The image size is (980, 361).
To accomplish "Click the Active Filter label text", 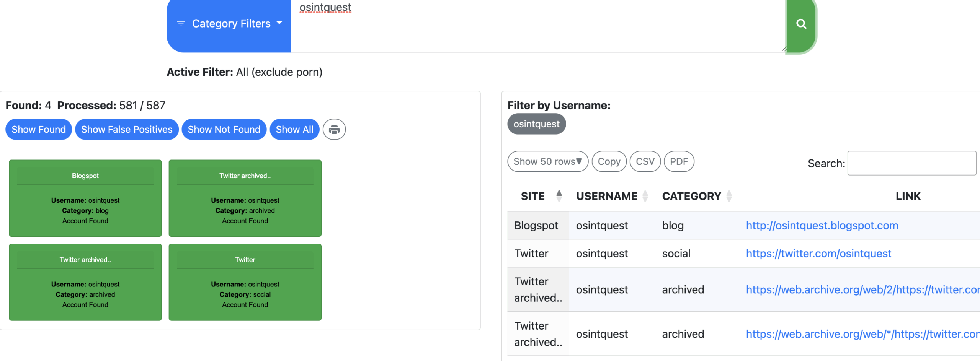I will coord(200,72).
